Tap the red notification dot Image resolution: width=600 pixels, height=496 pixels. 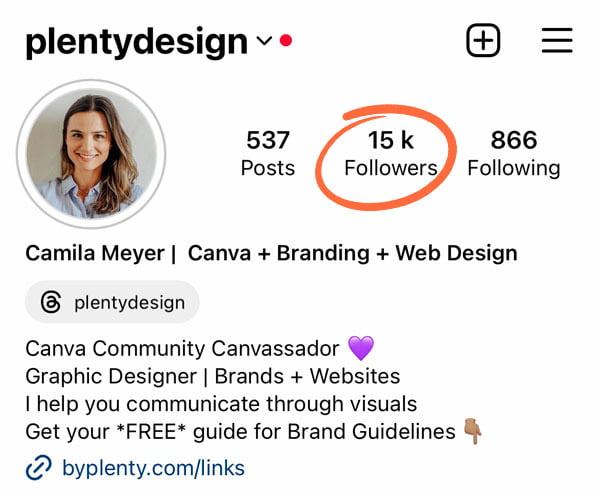(286, 40)
